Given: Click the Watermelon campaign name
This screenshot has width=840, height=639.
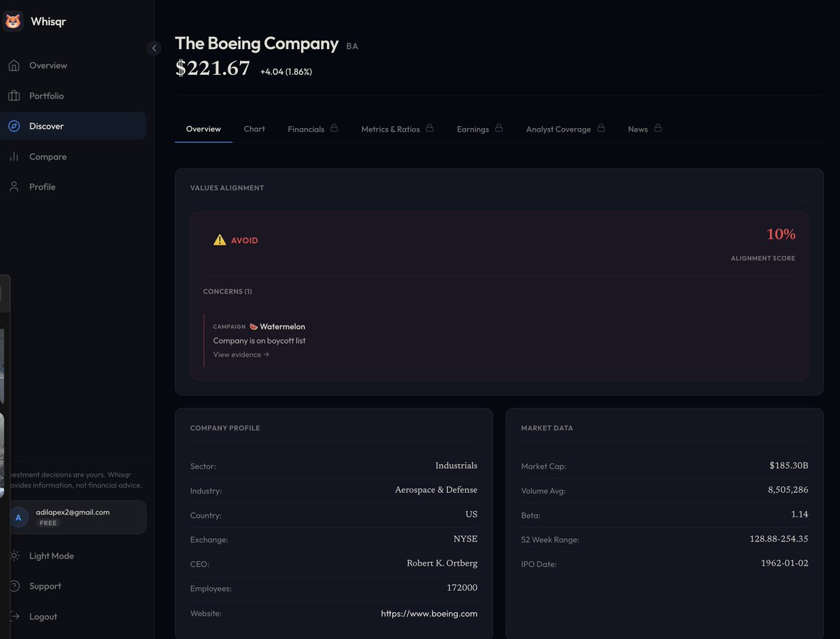Looking at the screenshot, I should pos(282,327).
